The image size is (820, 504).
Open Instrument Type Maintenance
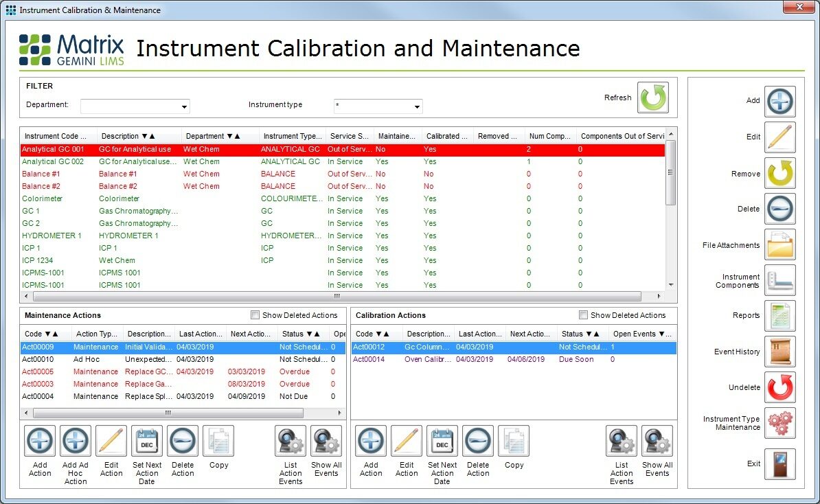point(780,423)
